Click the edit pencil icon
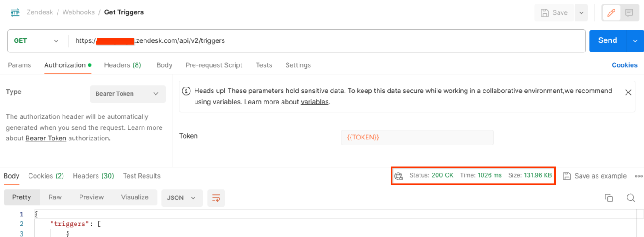The width and height of the screenshot is (644, 237). 611,13
